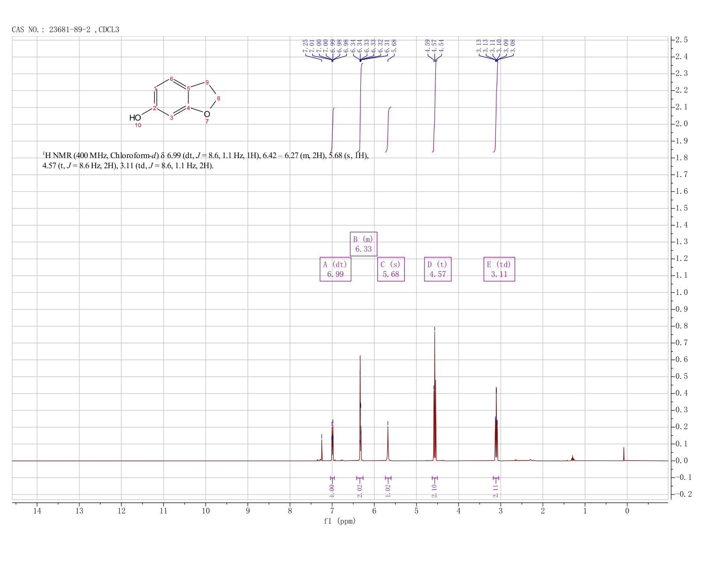Click y-axis tick label 0.5
728x563 pixels.
(x=681, y=377)
